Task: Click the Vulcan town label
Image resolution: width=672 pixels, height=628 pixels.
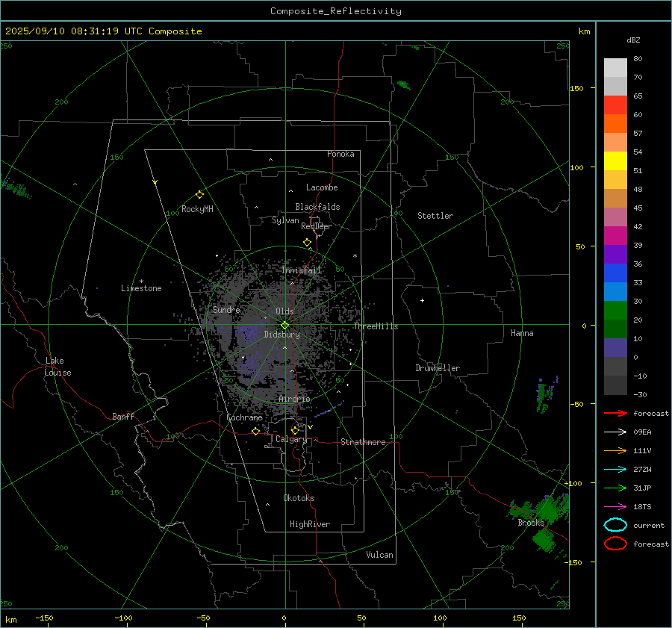Action: (379, 555)
